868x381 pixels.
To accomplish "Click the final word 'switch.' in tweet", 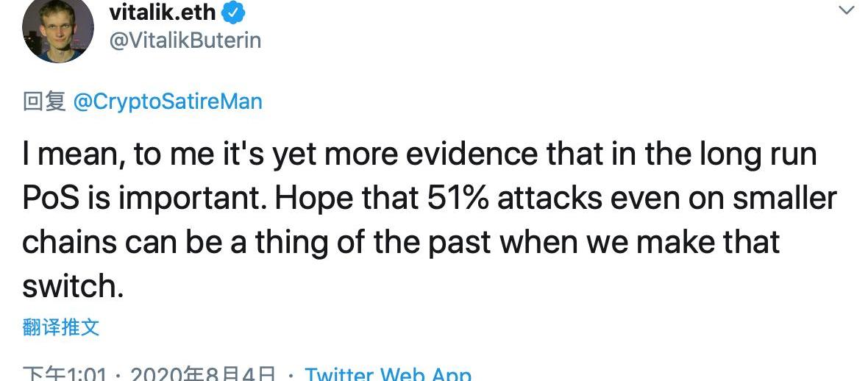I will click(x=72, y=287).
